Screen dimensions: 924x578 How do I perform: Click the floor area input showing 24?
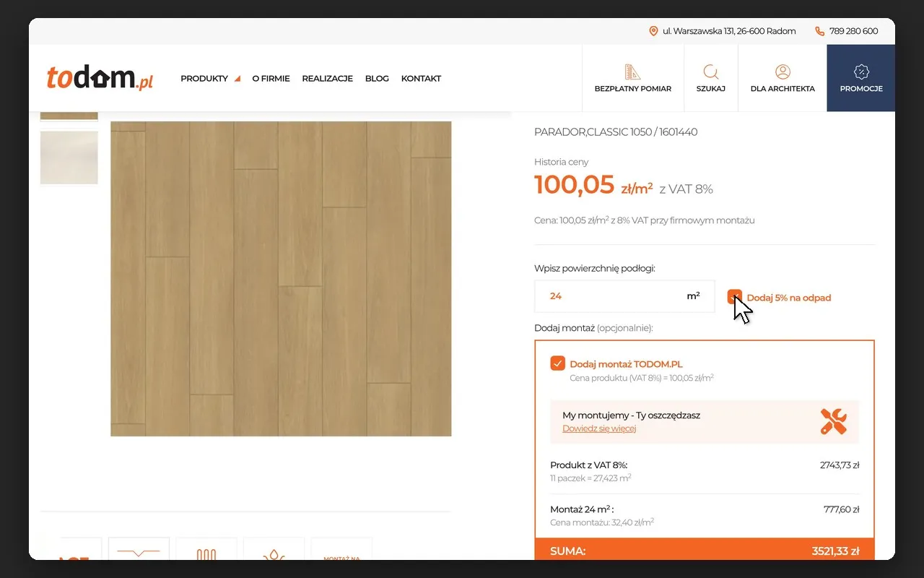pyautogui.click(x=624, y=296)
